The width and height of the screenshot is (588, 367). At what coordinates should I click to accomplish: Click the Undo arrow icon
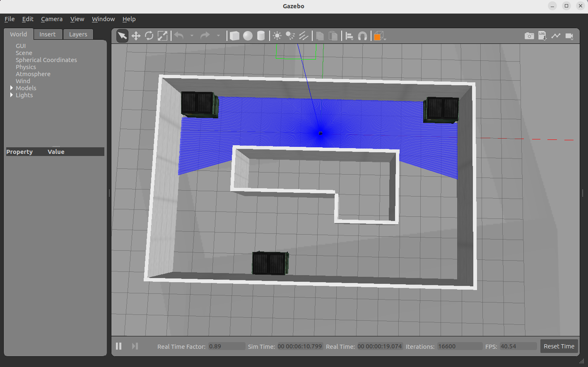tap(179, 36)
